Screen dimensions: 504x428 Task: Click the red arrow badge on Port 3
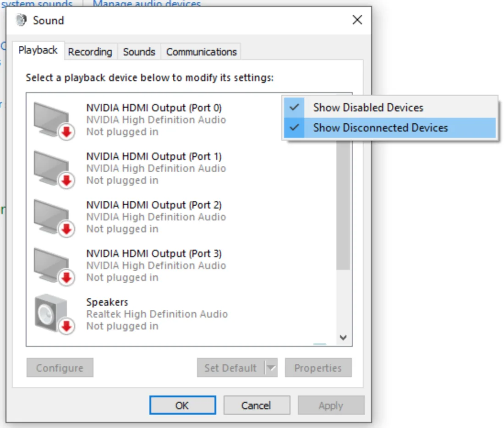click(x=66, y=278)
